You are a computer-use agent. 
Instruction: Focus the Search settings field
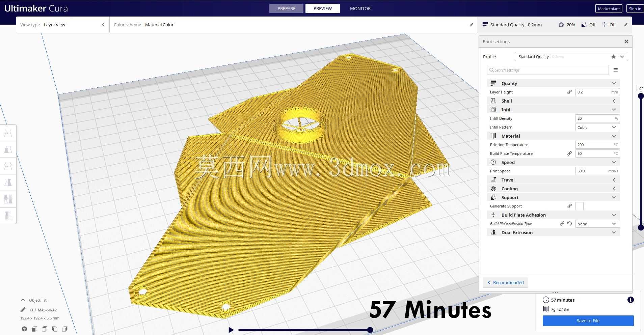coord(547,70)
